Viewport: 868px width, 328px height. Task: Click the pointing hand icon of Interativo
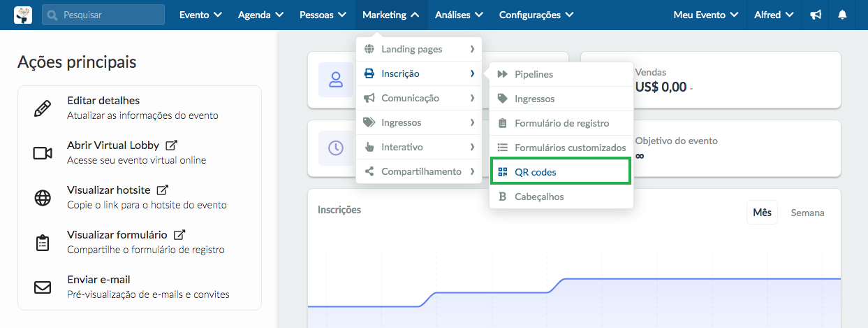click(x=369, y=147)
